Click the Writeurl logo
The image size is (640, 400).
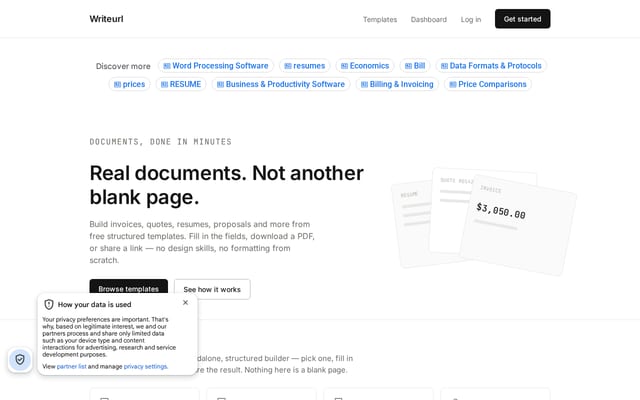(x=106, y=19)
